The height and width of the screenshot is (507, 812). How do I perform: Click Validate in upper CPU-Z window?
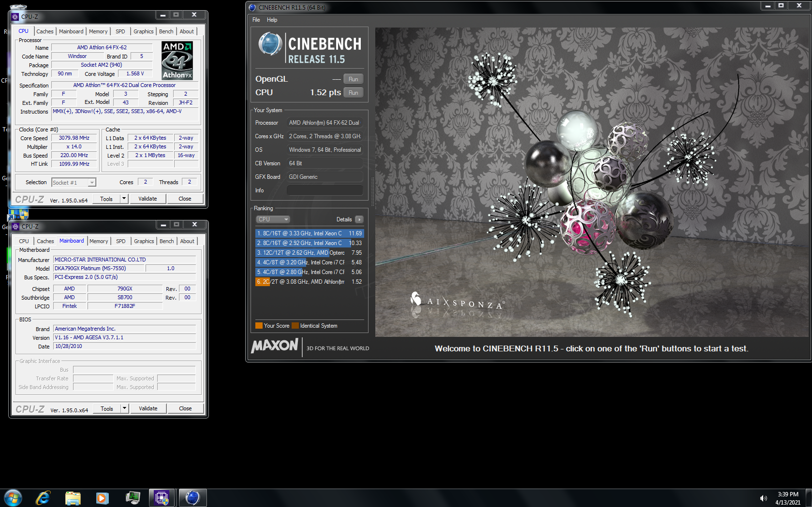(148, 199)
